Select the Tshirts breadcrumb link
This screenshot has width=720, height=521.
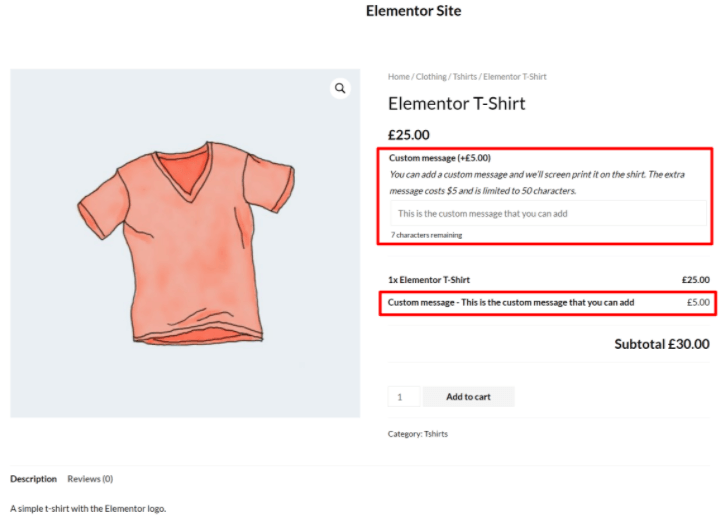[x=465, y=77]
